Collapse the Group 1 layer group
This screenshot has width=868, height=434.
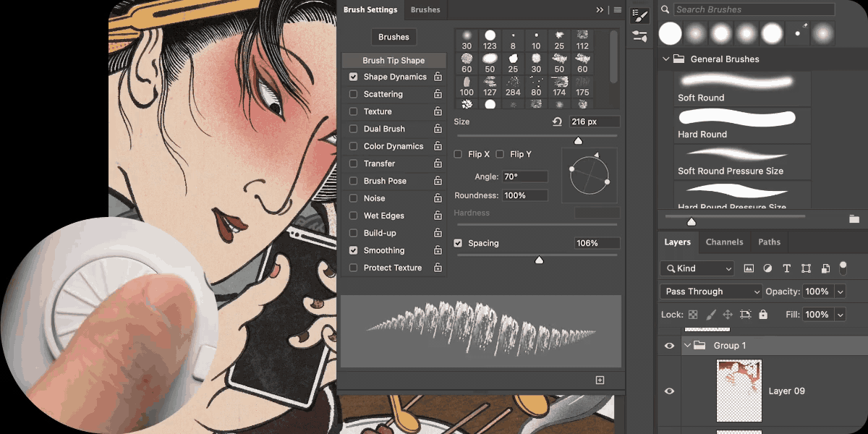pos(687,346)
